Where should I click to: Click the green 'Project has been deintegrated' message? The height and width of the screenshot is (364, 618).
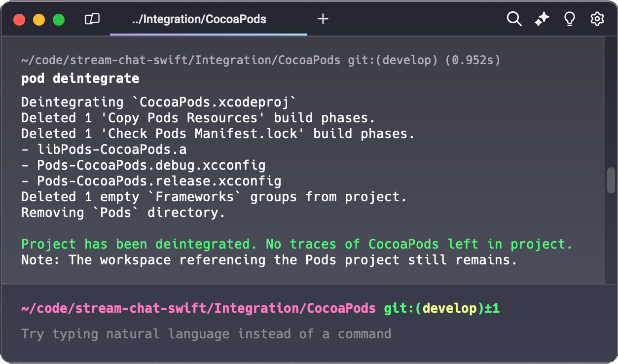(296, 244)
